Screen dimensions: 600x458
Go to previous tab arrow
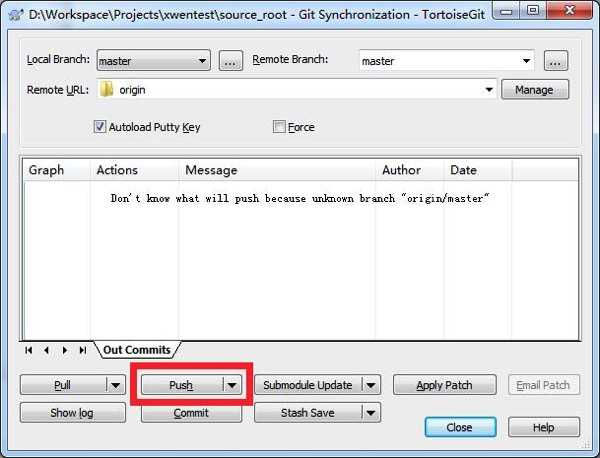pyautogui.click(x=46, y=350)
